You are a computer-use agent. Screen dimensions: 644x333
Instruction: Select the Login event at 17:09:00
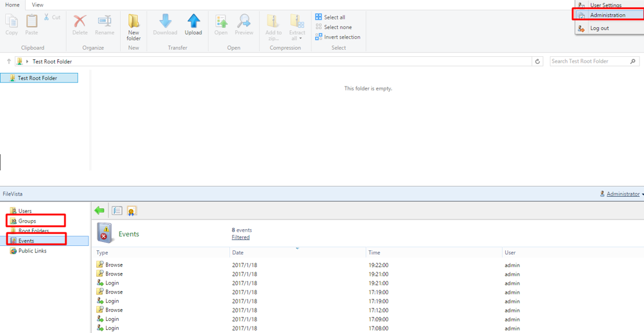pos(369,319)
